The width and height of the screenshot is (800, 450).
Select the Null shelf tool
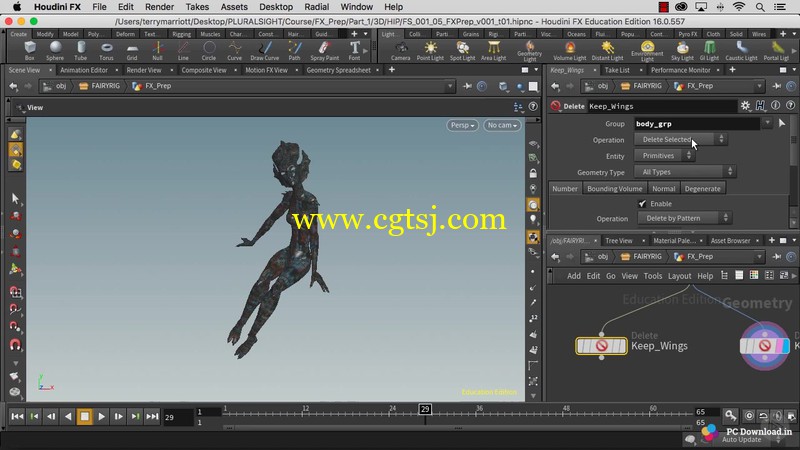tap(158, 51)
